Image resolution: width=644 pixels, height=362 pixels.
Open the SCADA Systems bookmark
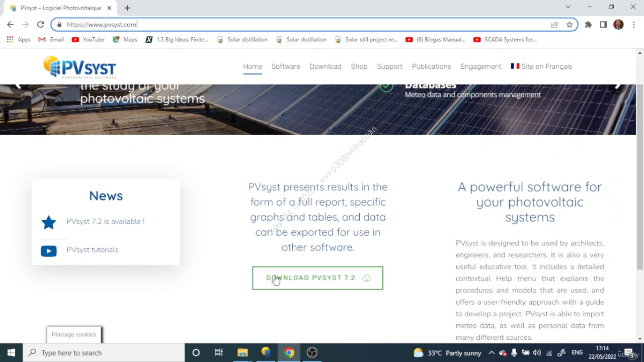coord(505,40)
